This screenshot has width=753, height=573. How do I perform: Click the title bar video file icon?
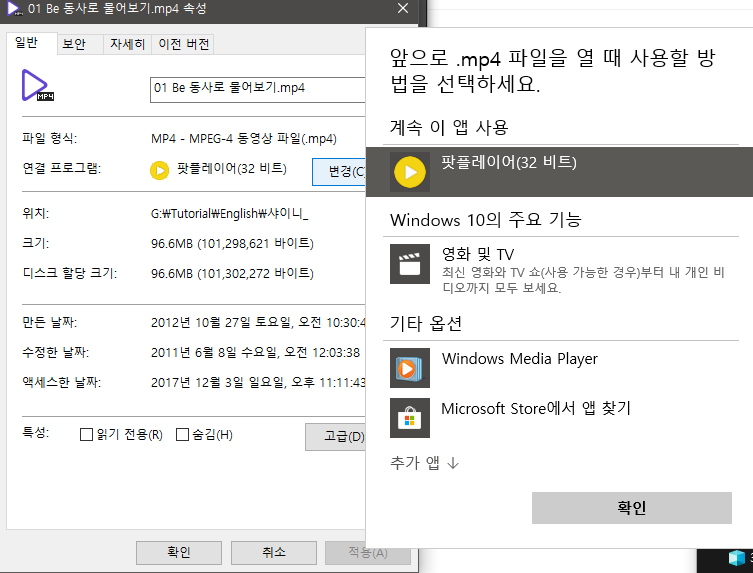tap(14, 8)
